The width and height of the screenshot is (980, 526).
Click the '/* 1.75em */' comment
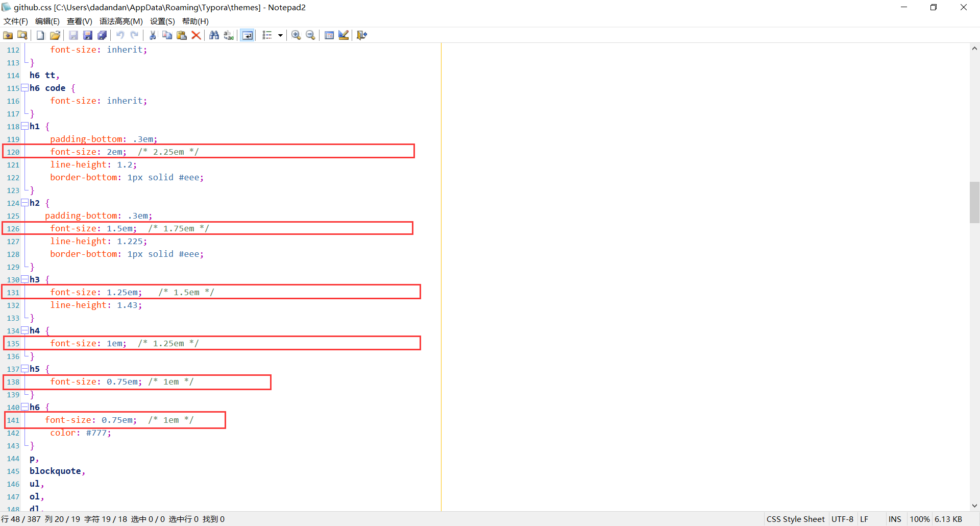(179, 228)
